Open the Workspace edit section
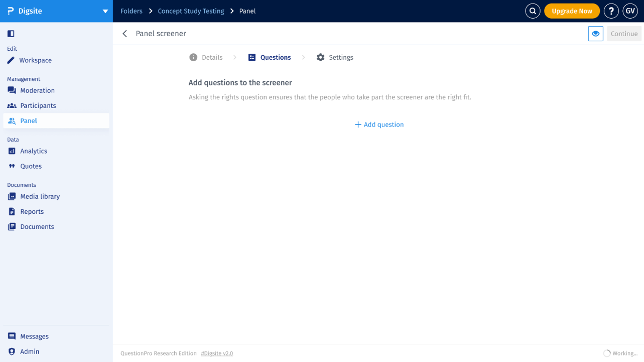 [x=35, y=60]
